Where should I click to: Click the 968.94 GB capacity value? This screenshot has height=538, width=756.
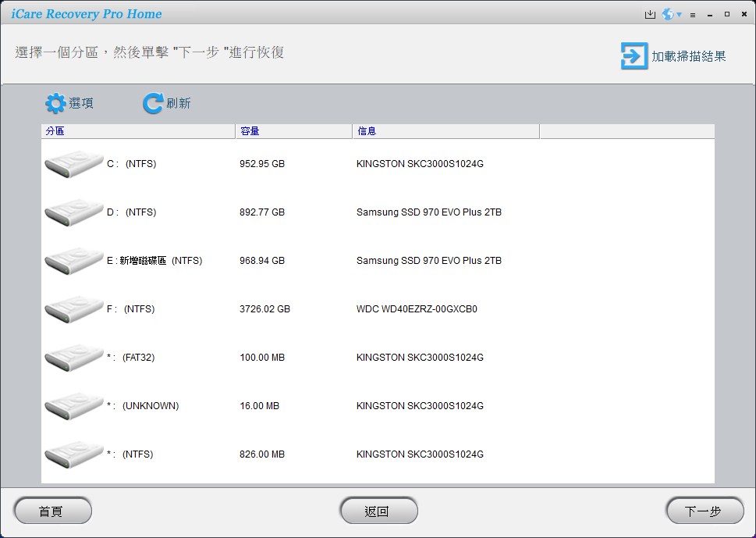click(262, 261)
